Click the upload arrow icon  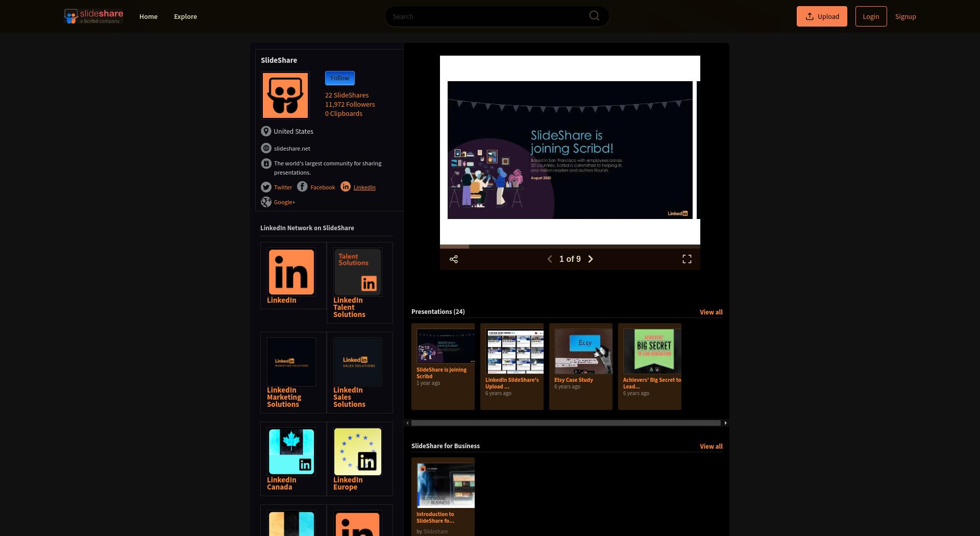(810, 16)
